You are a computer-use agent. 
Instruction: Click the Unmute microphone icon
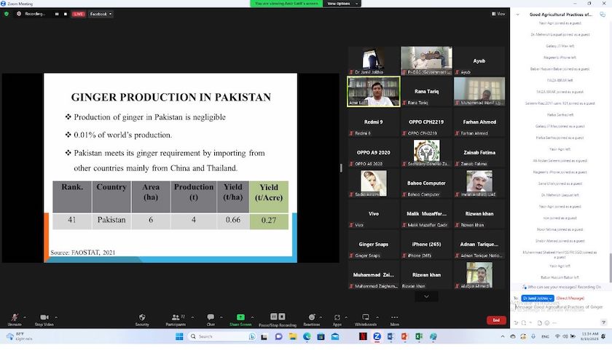point(14,317)
